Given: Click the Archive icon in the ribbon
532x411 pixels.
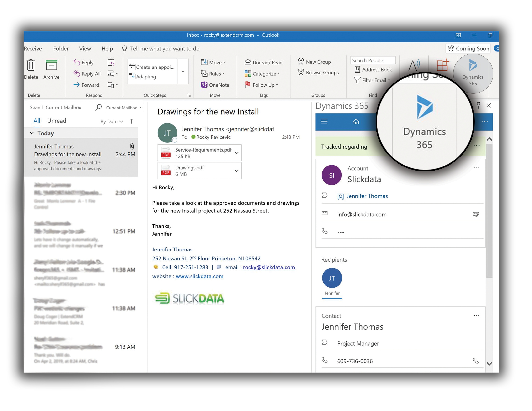Looking at the screenshot, I should (51, 65).
